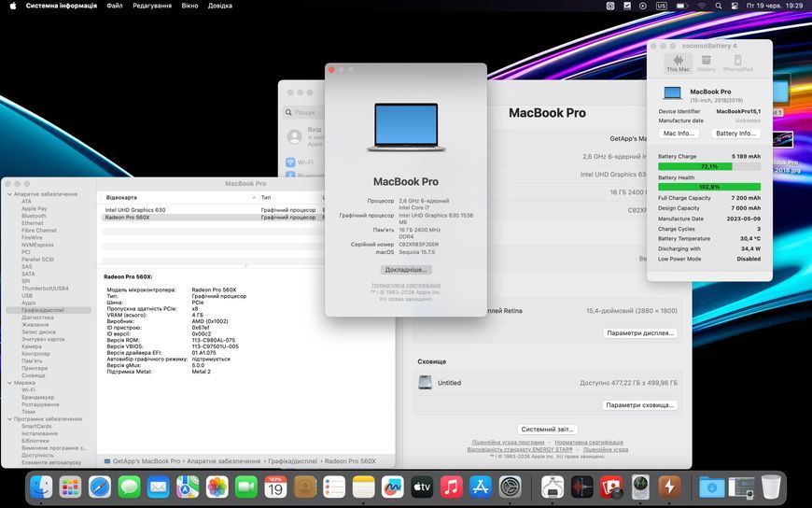Click the Battery Charge 72,1% bar
This screenshot has width=812, height=508.
709,166
